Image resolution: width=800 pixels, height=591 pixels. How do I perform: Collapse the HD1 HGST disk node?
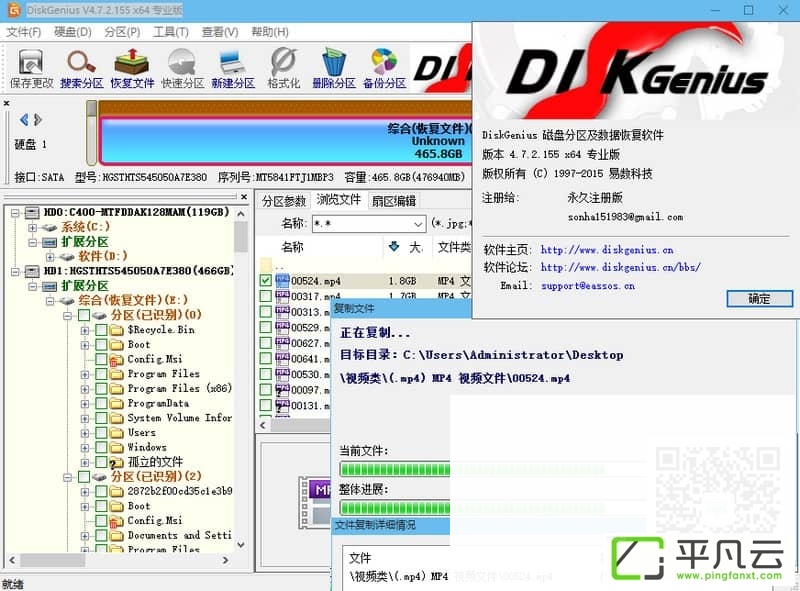(15, 271)
